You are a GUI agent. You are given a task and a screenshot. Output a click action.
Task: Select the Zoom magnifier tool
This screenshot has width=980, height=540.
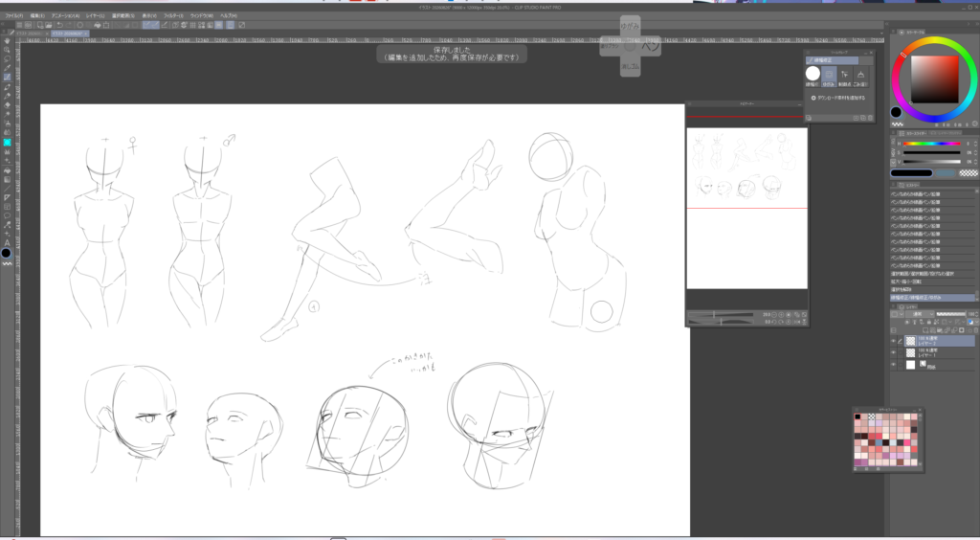point(7,49)
